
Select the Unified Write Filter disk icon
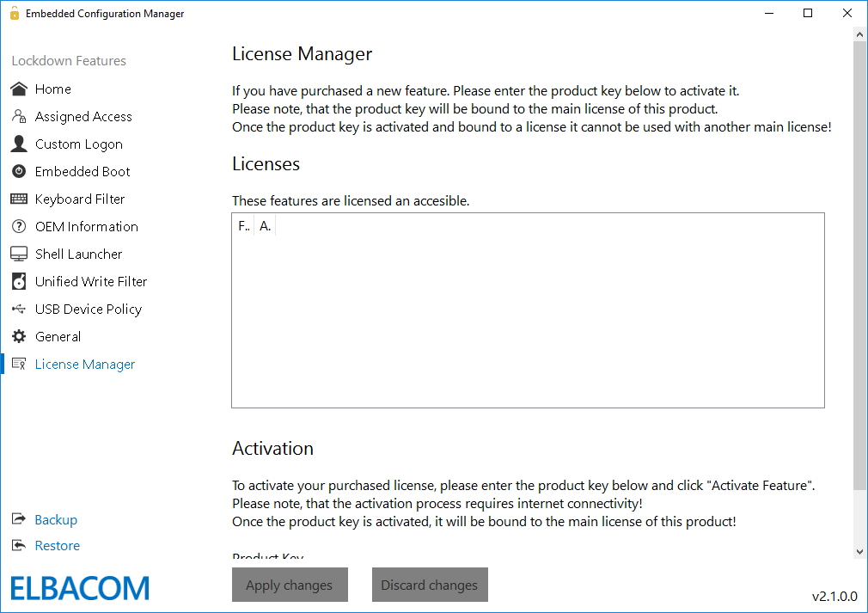pyautogui.click(x=18, y=281)
